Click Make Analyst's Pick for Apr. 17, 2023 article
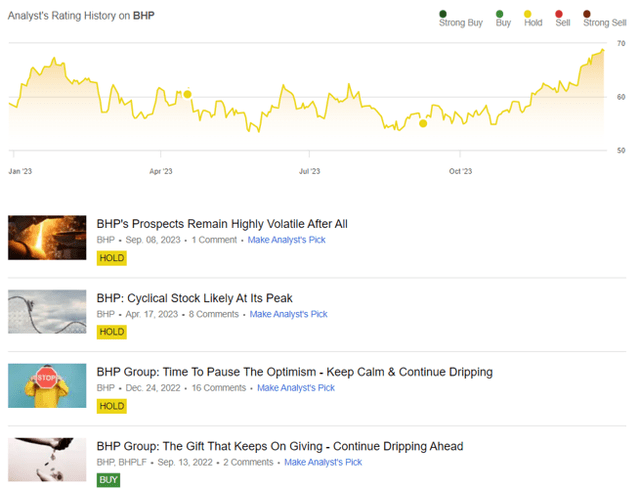This screenshot has height=491, width=640. pyautogui.click(x=288, y=314)
